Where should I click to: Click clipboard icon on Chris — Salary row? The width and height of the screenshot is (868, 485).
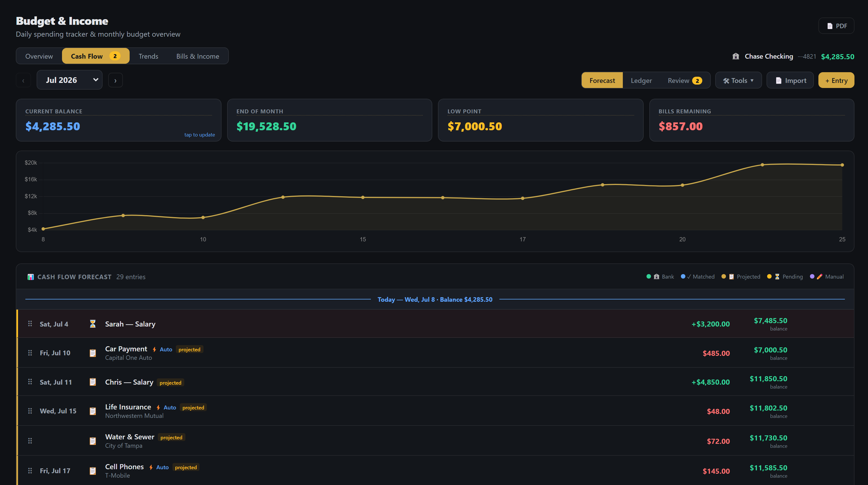click(93, 382)
